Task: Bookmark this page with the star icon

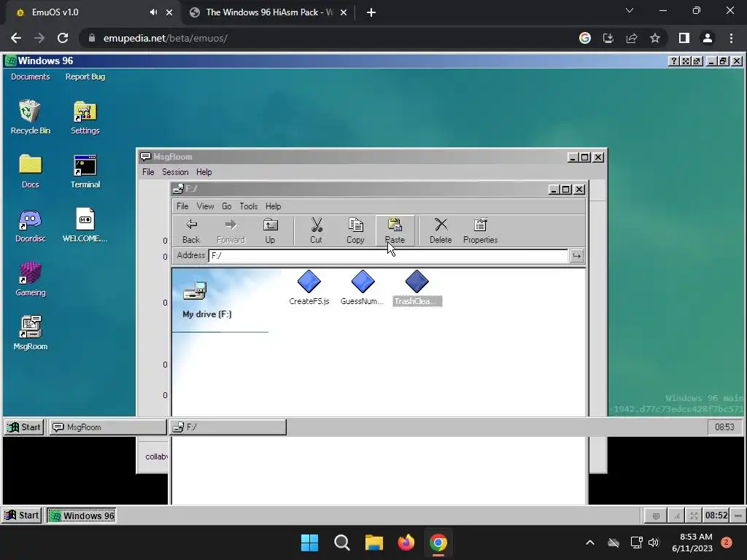Action: 655,38
